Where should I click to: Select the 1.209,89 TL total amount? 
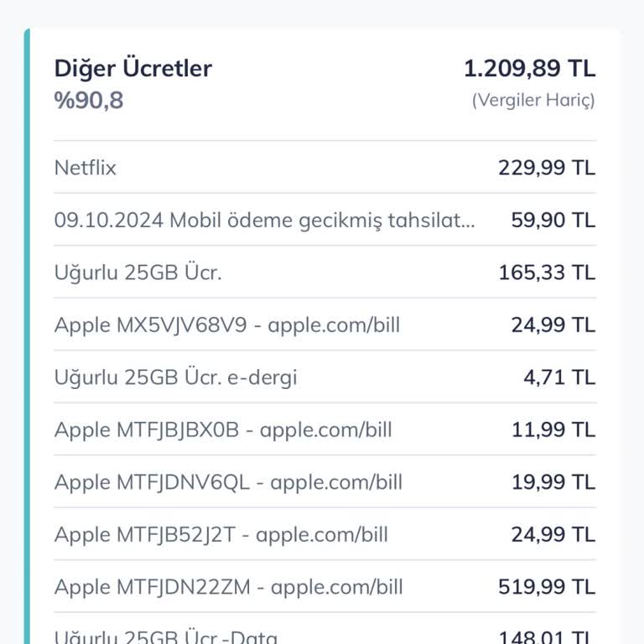(x=529, y=69)
